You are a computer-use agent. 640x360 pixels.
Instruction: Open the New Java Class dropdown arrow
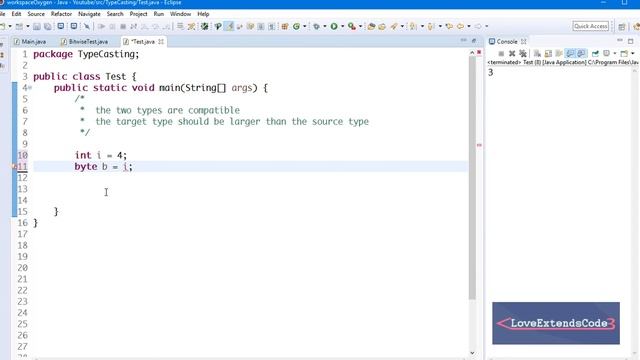(304, 27)
